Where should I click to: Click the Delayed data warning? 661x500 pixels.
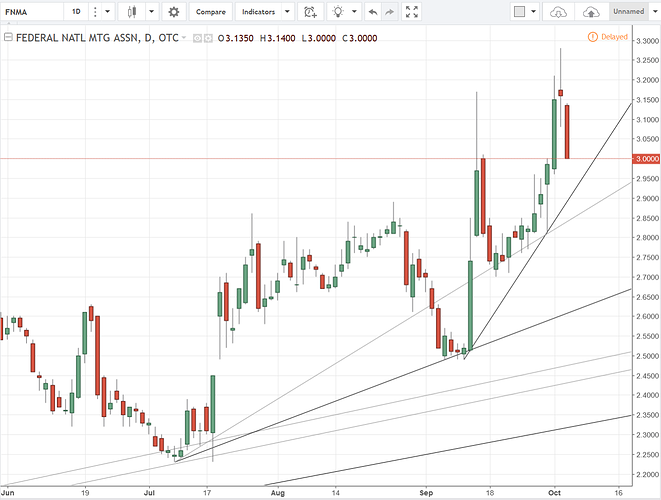coord(608,37)
